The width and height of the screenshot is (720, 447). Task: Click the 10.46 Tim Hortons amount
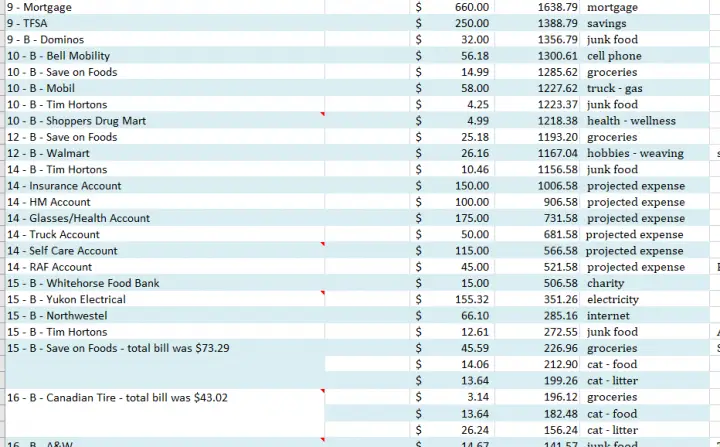pyautogui.click(x=452, y=170)
